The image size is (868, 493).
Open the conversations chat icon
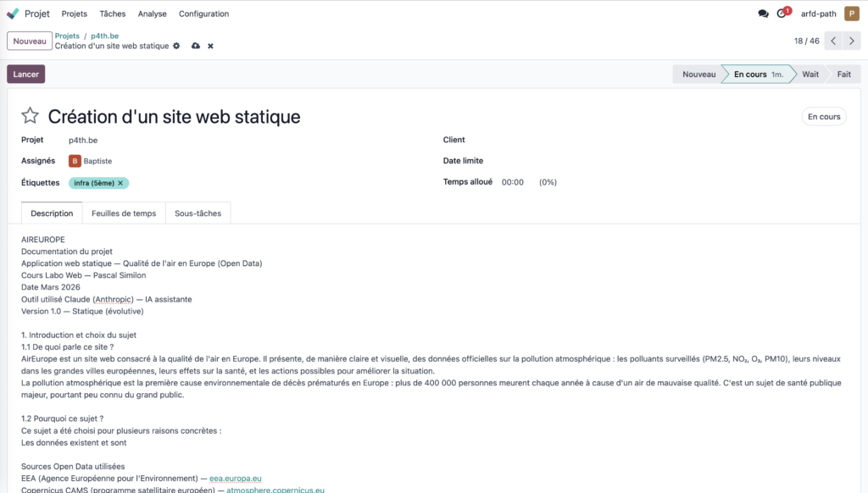coord(763,14)
